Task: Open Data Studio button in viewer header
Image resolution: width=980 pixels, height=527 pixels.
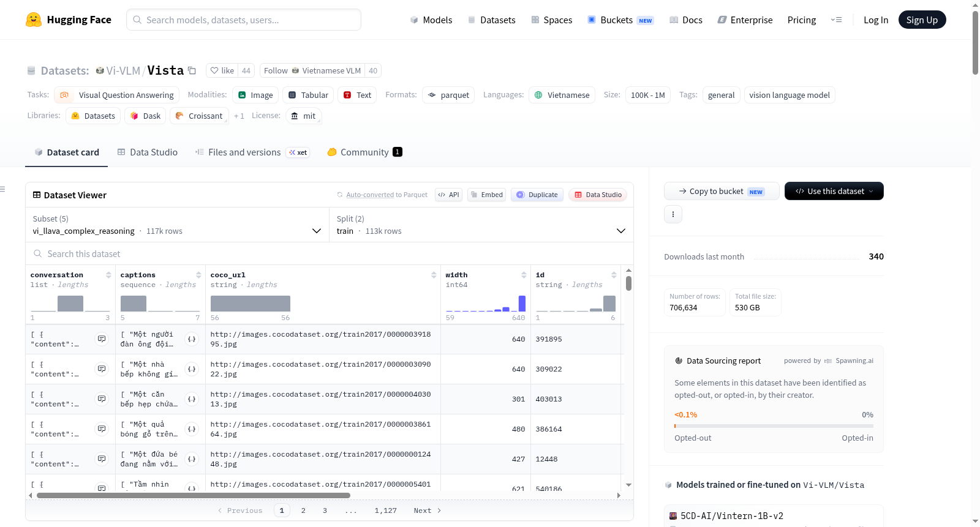Action: [598, 195]
